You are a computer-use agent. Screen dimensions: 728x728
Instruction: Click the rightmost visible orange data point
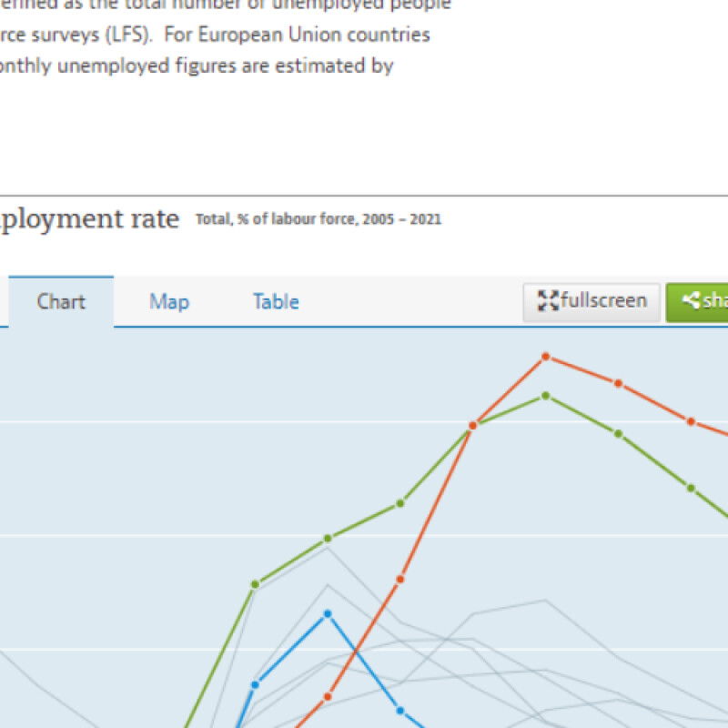coord(691,421)
